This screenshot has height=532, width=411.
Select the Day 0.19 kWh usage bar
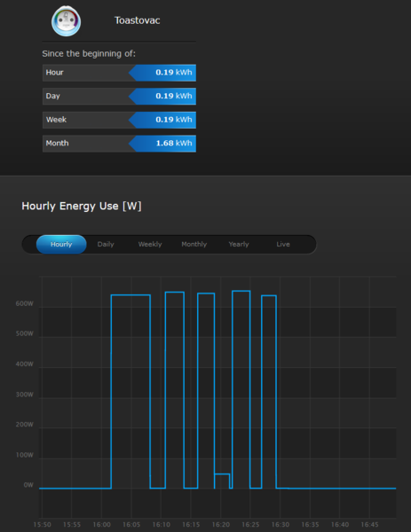click(x=119, y=96)
